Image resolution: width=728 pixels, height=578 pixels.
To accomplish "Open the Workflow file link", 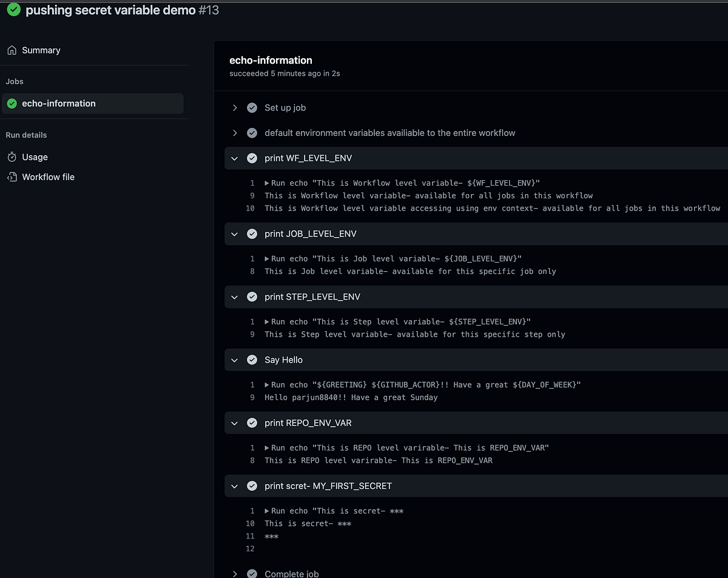I will click(48, 177).
